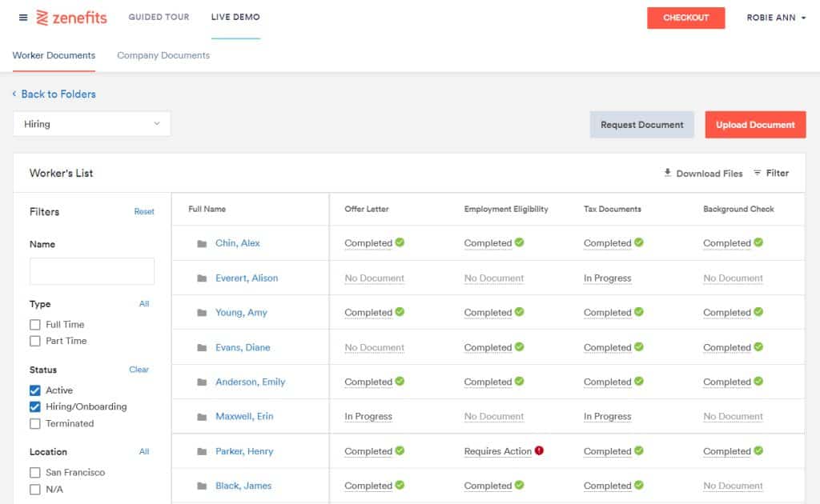
Task: Click the folder icon next to Black, James
Action: pyautogui.click(x=202, y=486)
